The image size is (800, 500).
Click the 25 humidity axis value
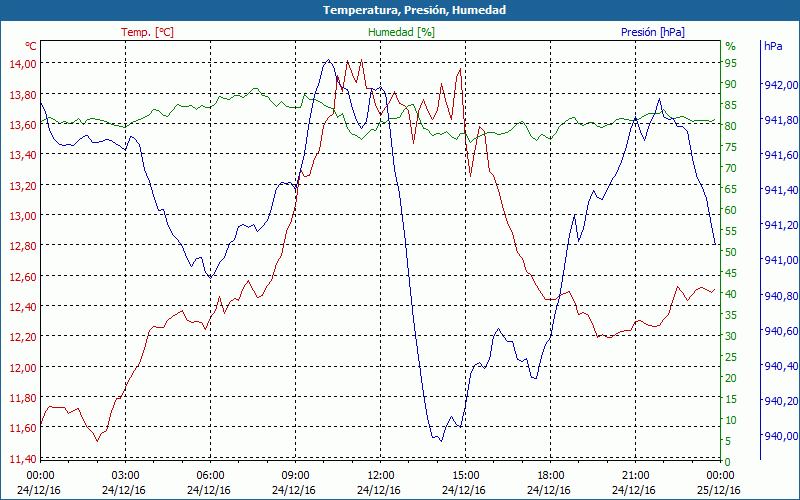(x=731, y=357)
